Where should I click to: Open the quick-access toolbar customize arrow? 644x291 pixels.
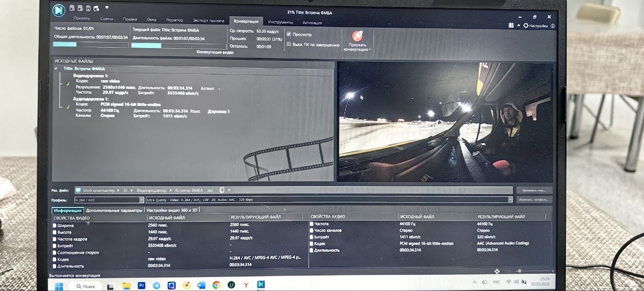point(107,8)
